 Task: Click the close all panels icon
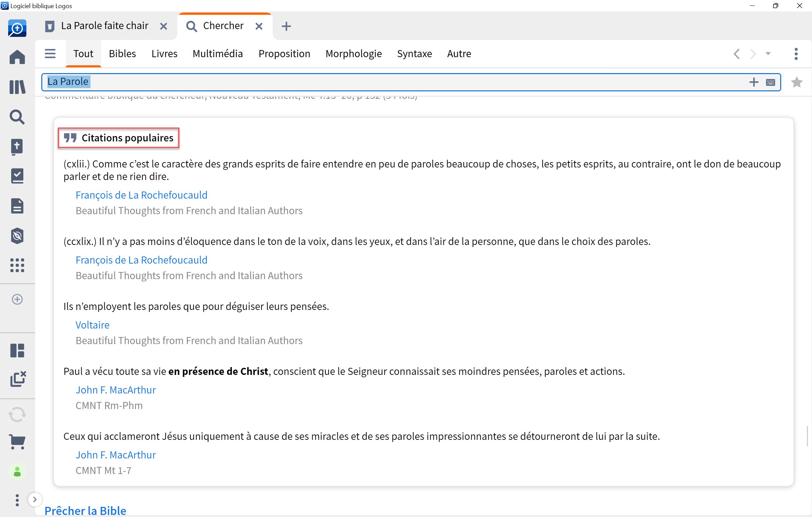(18, 379)
